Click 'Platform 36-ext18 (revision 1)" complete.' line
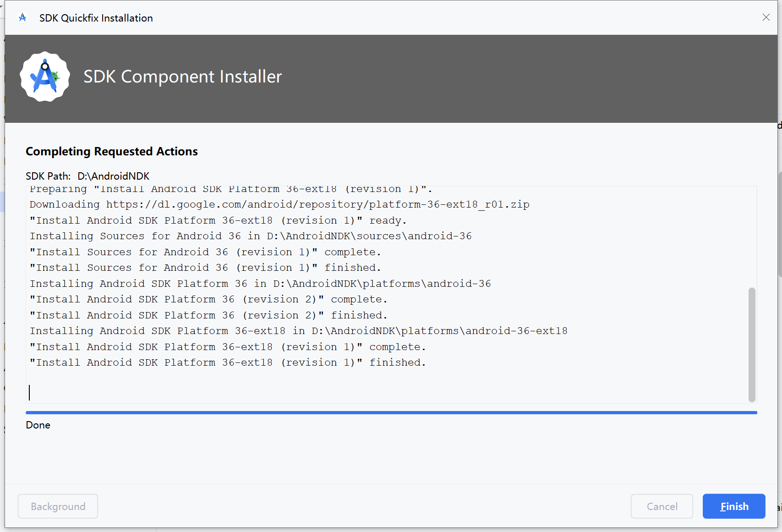The image size is (782, 532). [228, 347]
